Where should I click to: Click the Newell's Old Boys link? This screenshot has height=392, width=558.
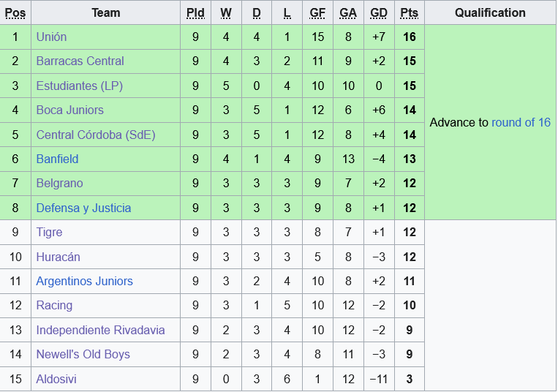tap(83, 354)
